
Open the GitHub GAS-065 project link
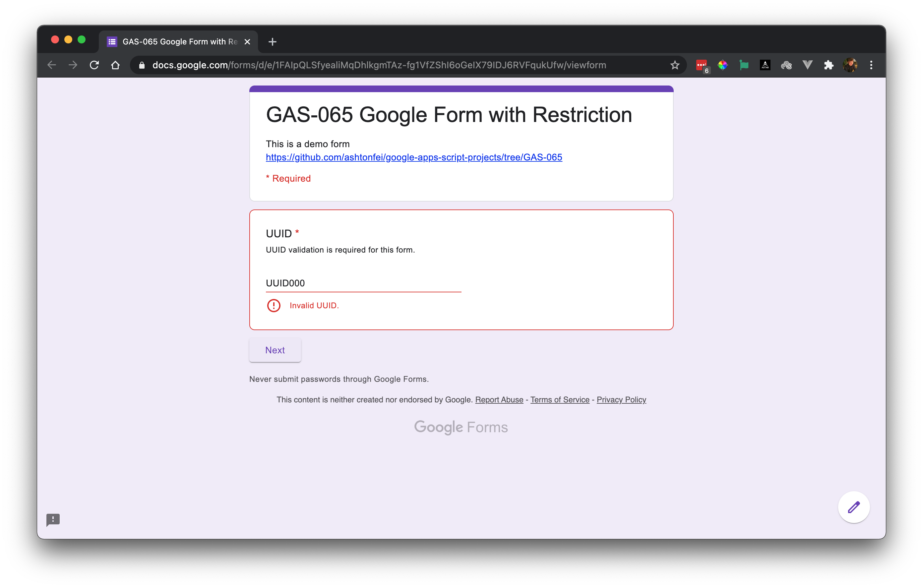[413, 157]
